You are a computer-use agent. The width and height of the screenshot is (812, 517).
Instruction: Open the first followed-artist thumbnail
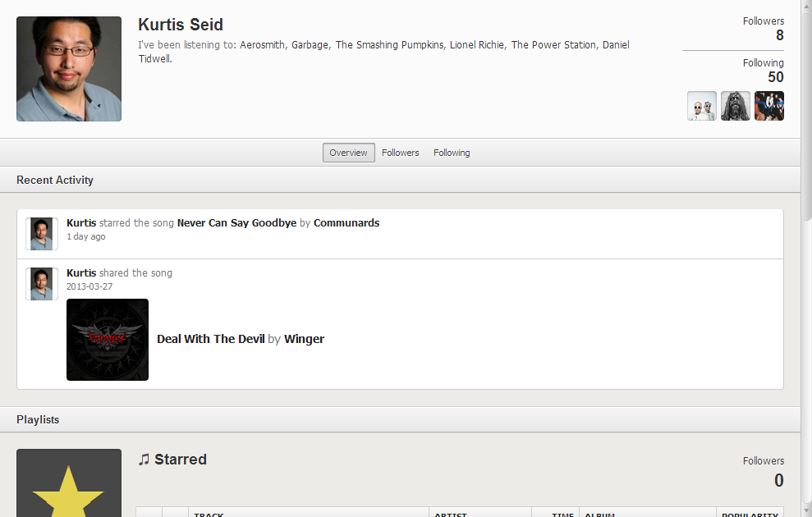702,106
